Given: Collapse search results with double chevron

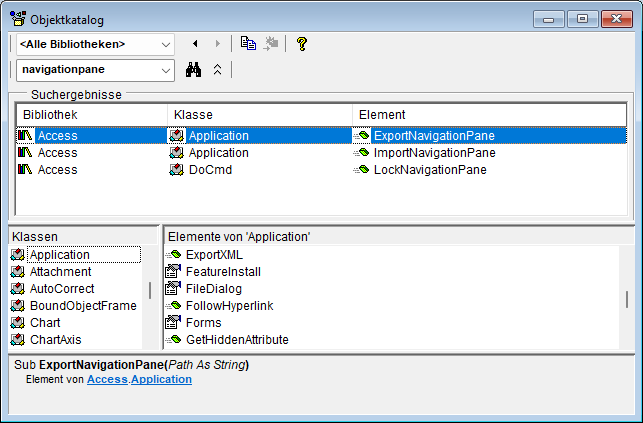Looking at the screenshot, I should (x=218, y=70).
